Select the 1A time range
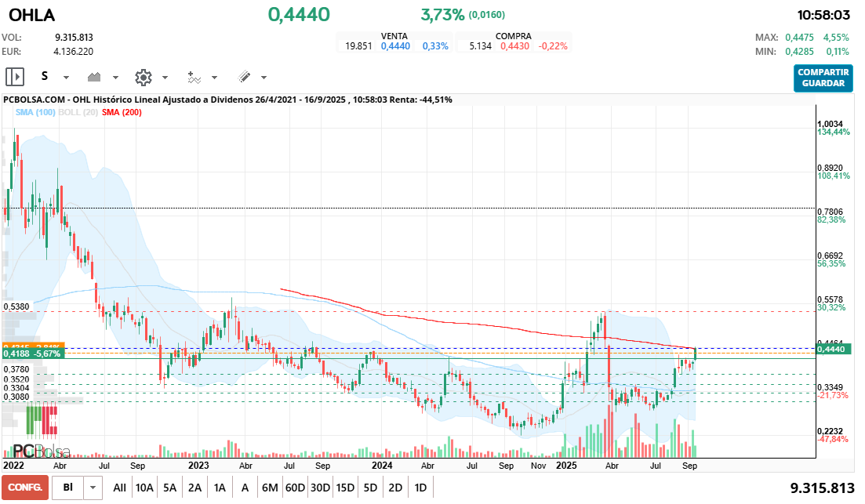The image size is (865, 504). (x=220, y=488)
